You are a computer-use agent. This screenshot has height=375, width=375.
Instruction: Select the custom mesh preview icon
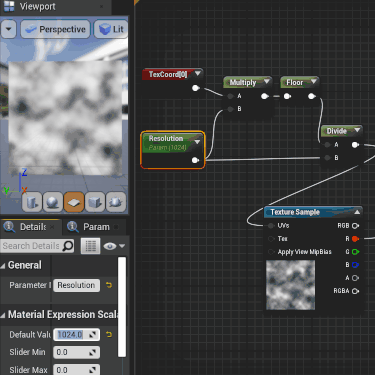pyautogui.click(x=116, y=202)
